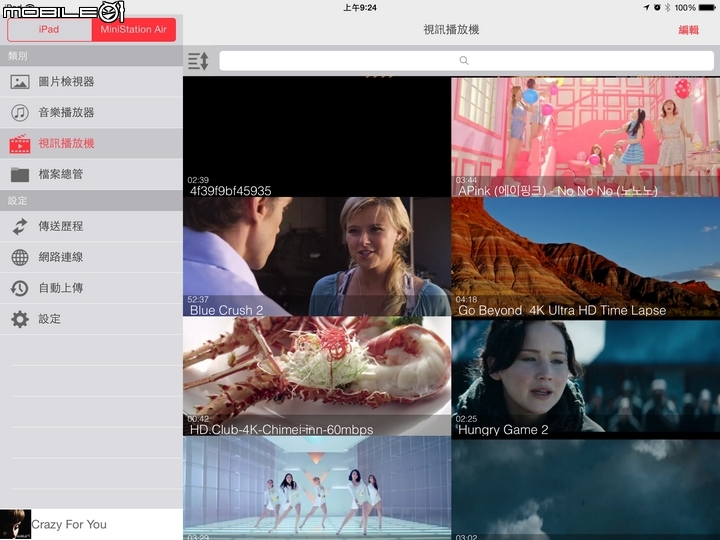Click the location arrow status icon
This screenshot has height=540, width=720.
tap(647, 7)
